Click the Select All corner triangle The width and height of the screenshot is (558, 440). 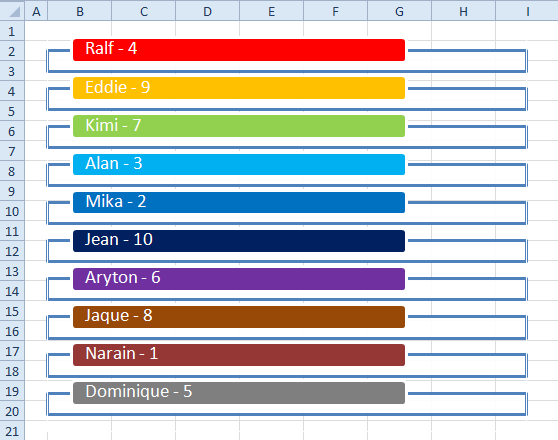13,11
